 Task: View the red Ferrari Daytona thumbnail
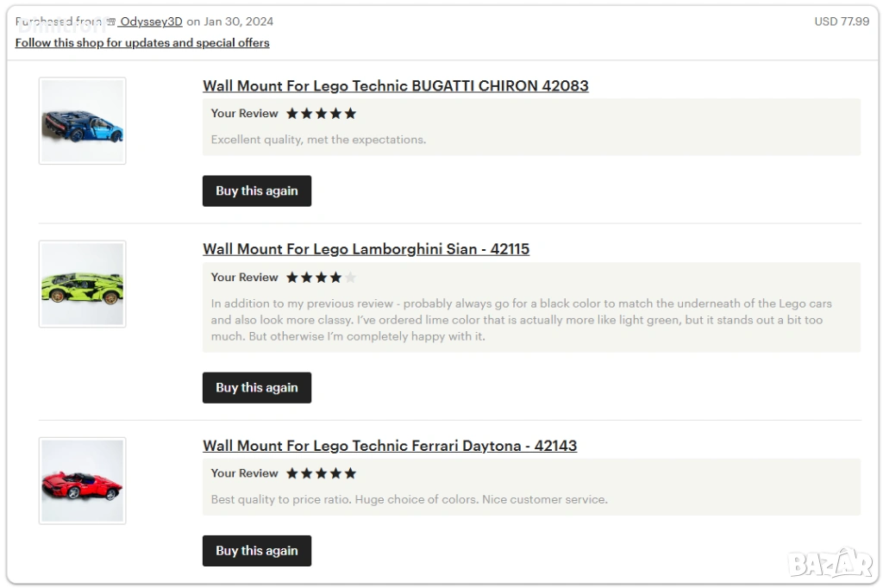[83, 480]
